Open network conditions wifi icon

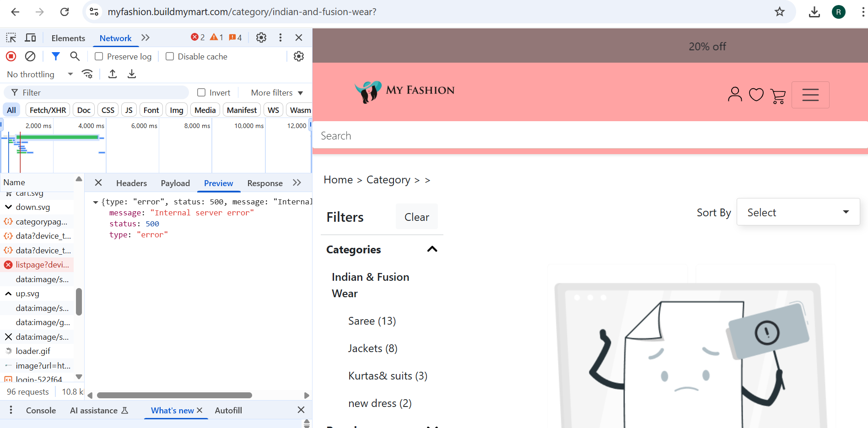87,74
